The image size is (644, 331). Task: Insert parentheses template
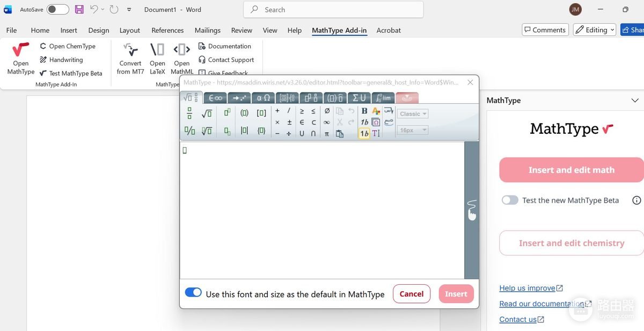[x=244, y=113]
